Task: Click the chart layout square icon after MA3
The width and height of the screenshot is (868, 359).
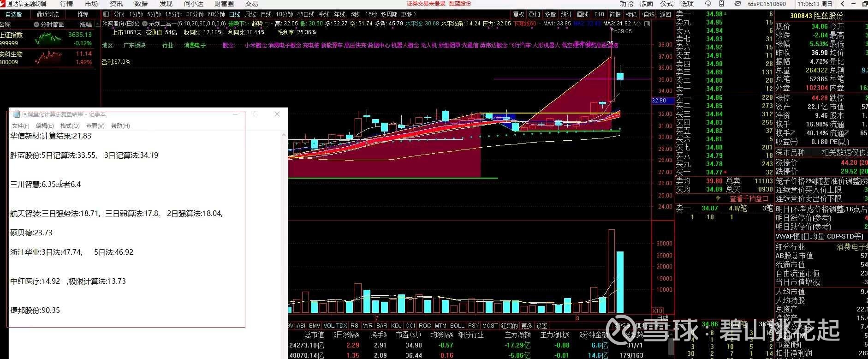Action: (x=647, y=24)
